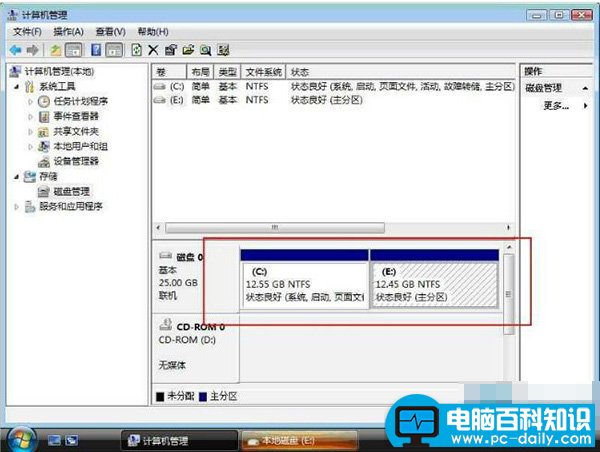Click the Delete X toolbar icon
This screenshot has width=600, height=452.
coord(153,50)
